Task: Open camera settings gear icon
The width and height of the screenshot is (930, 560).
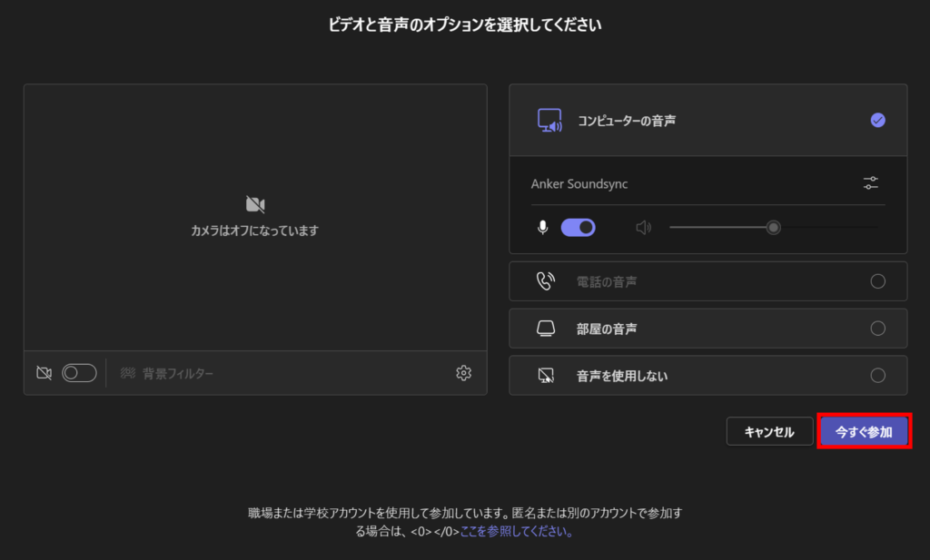Action: coord(464,373)
